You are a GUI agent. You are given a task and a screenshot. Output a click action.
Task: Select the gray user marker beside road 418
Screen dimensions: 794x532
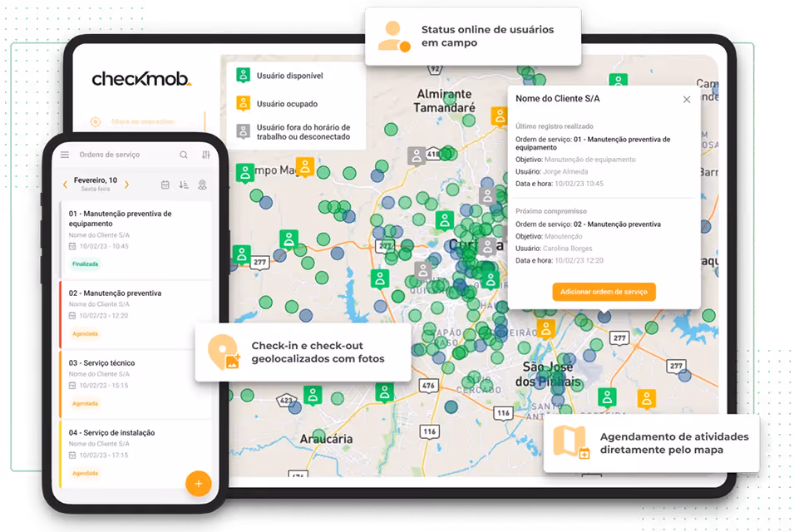417,156
